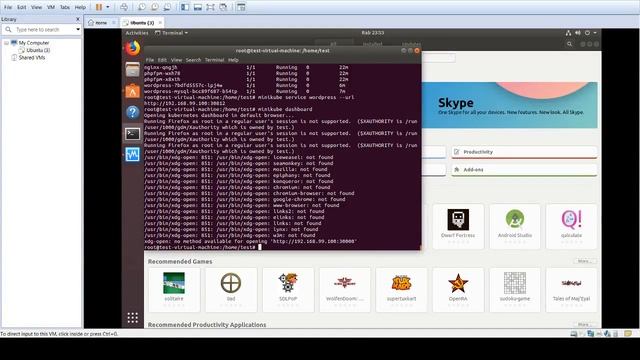The height and width of the screenshot is (360, 640).
Task: Open the Android Studio app tile
Action: click(x=515, y=227)
